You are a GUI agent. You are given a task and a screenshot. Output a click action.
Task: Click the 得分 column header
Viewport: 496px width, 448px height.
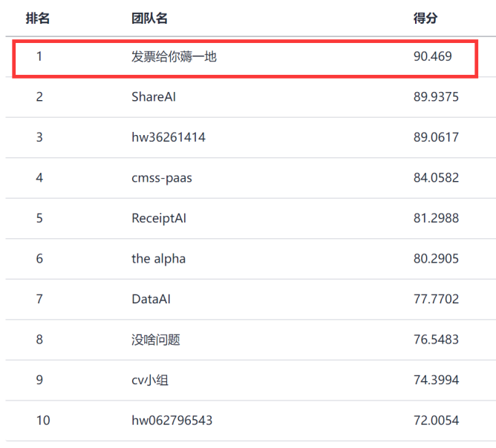click(x=425, y=19)
